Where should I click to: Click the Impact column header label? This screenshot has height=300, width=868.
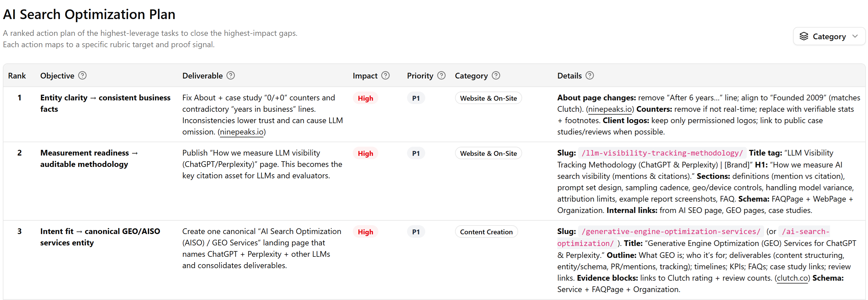365,76
